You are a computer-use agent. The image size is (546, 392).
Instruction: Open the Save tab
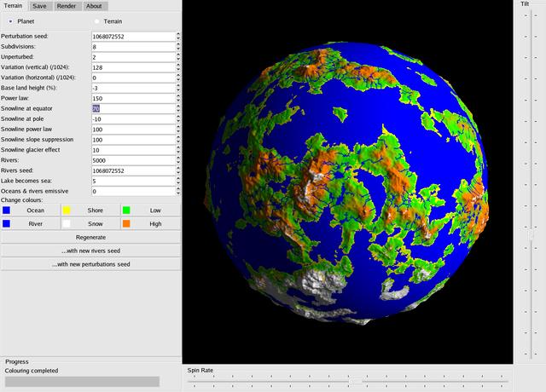click(x=40, y=6)
